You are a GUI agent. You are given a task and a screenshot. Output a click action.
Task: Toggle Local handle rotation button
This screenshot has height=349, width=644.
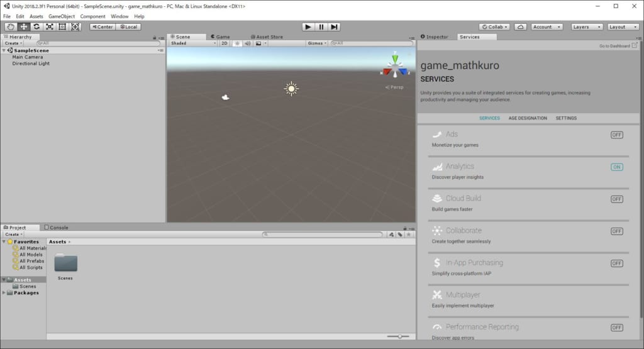(x=128, y=26)
